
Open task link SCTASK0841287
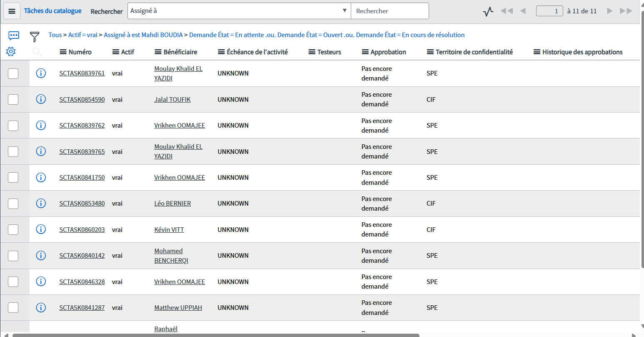click(82, 308)
